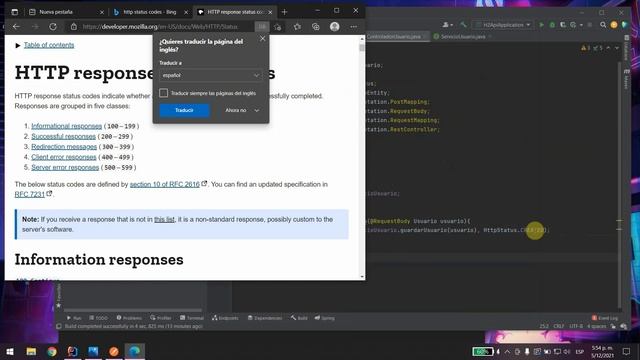Screen dimensions: 640x360
Task: Click the Edge address bar URL field
Action: point(160,27)
